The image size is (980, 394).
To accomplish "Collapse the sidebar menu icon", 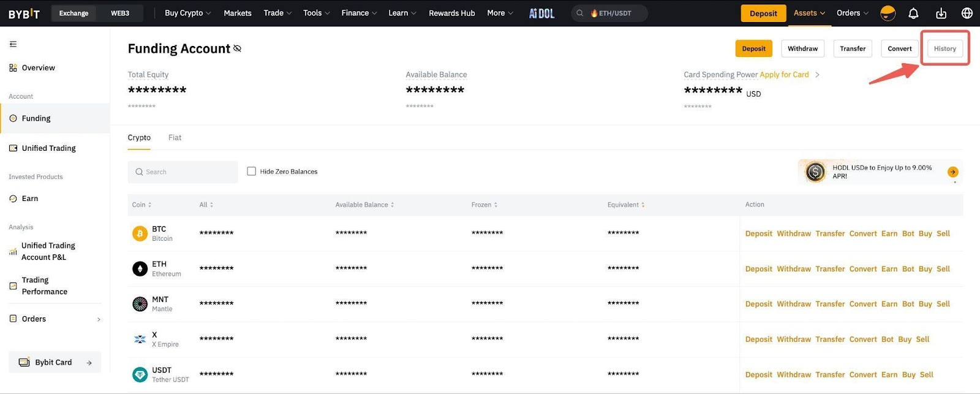I will pos(13,44).
